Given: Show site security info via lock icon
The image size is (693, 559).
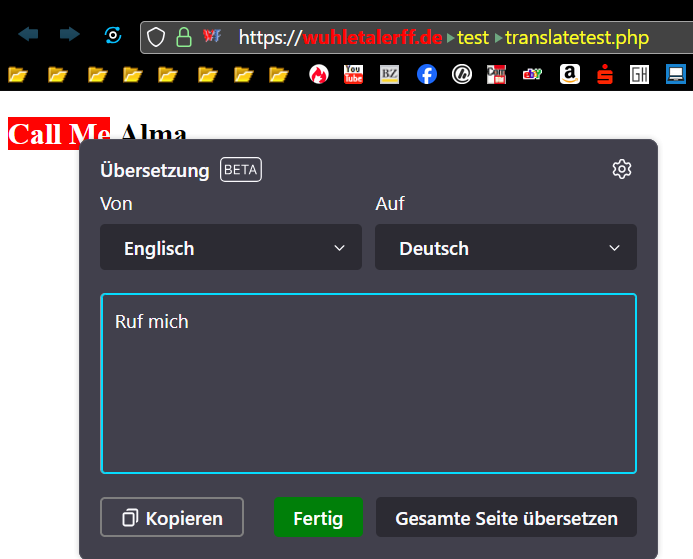Looking at the screenshot, I should click(183, 37).
